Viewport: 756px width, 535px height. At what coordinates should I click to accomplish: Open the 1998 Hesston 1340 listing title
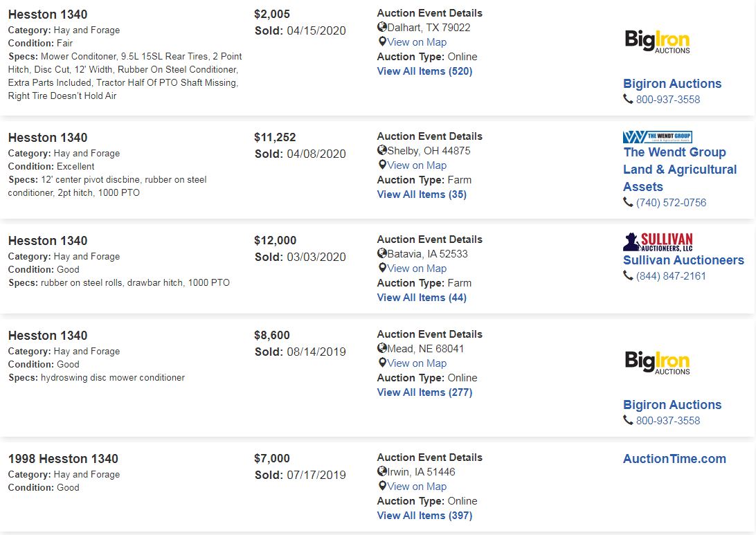(x=63, y=459)
